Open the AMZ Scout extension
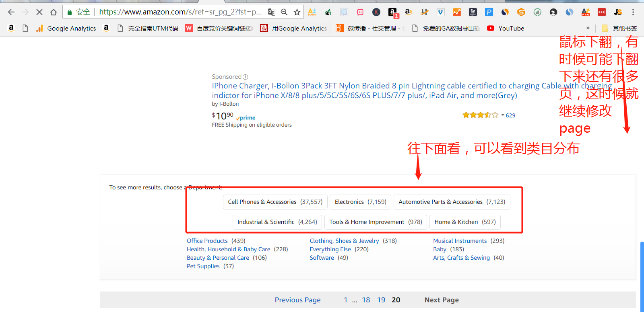 pos(312,12)
